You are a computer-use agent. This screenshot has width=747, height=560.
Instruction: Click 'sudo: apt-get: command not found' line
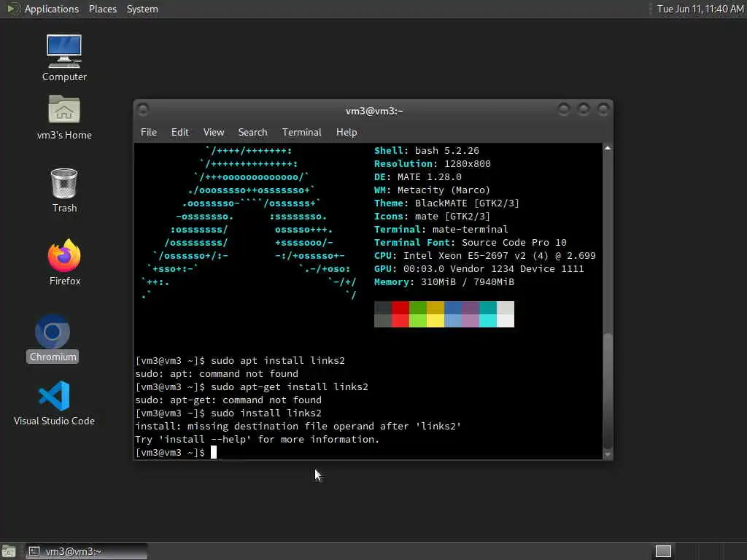[x=228, y=400]
